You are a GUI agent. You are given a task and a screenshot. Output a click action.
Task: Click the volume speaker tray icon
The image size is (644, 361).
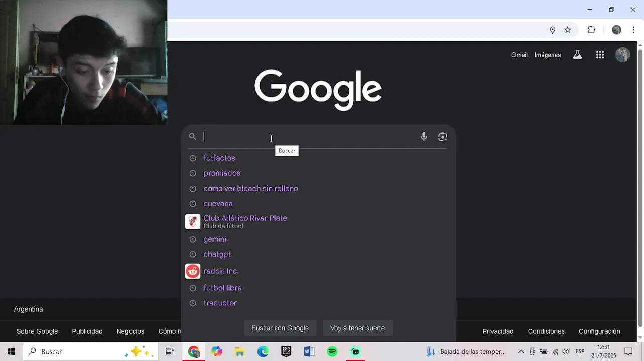coord(566,352)
